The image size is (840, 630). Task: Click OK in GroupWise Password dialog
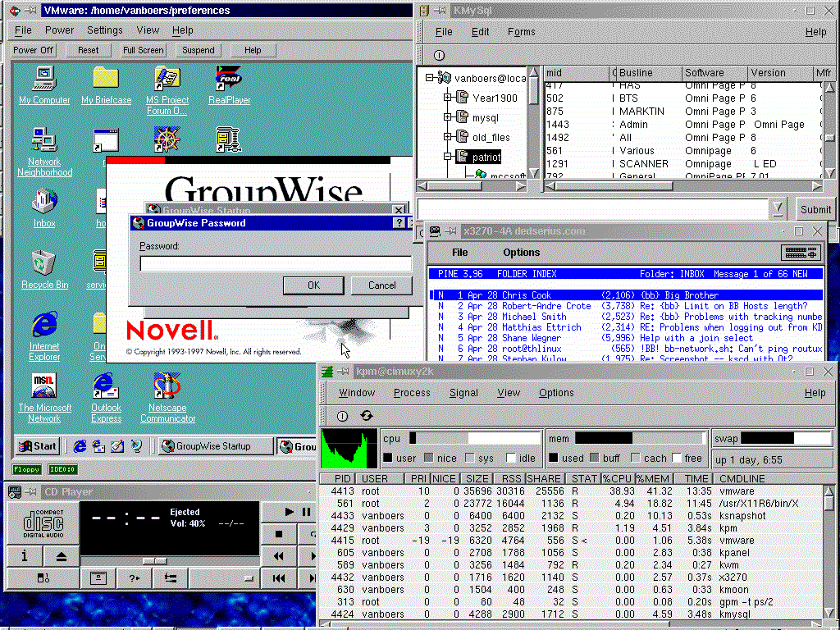[313, 285]
